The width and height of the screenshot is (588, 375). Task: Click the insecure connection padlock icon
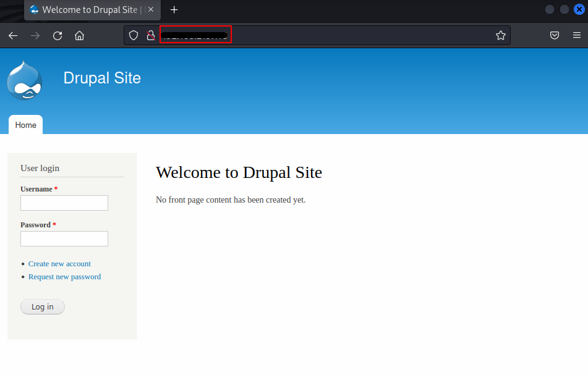click(150, 36)
